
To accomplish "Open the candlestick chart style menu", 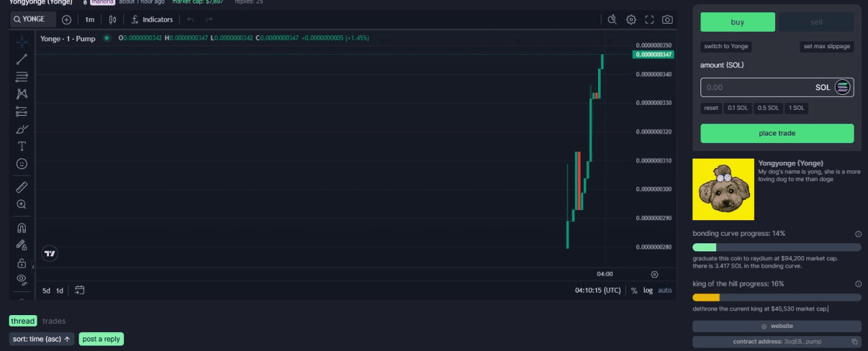I will click(113, 20).
